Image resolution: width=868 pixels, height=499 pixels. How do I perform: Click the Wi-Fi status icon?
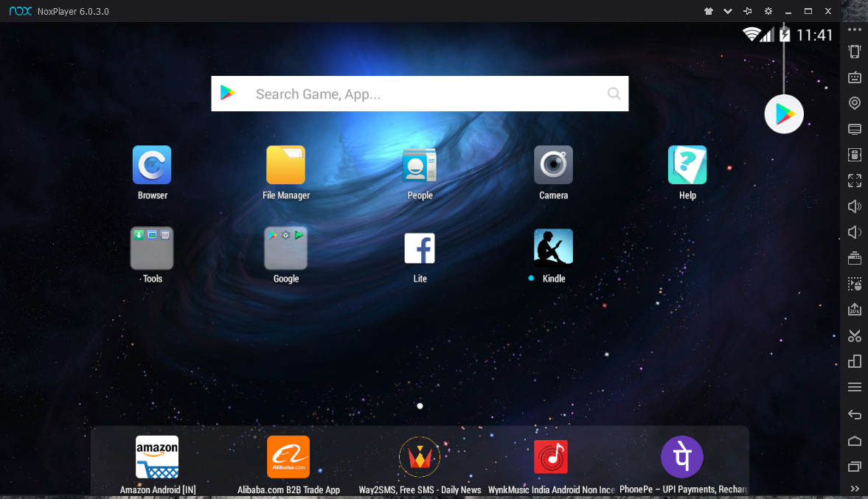(x=751, y=35)
